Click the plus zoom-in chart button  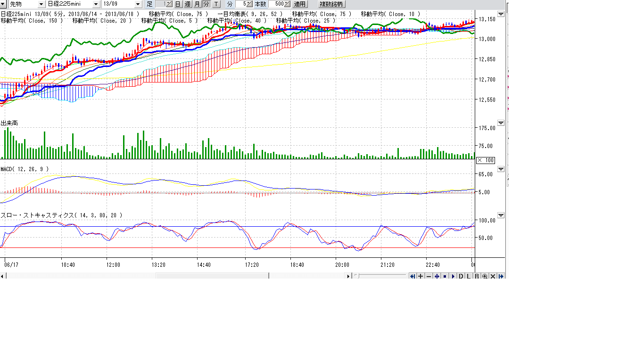[x=421, y=276]
